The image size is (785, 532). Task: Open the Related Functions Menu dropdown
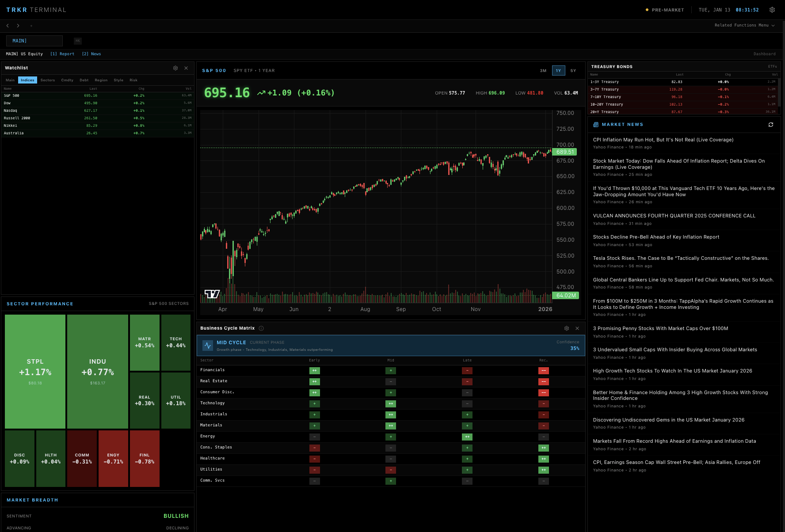click(744, 25)
